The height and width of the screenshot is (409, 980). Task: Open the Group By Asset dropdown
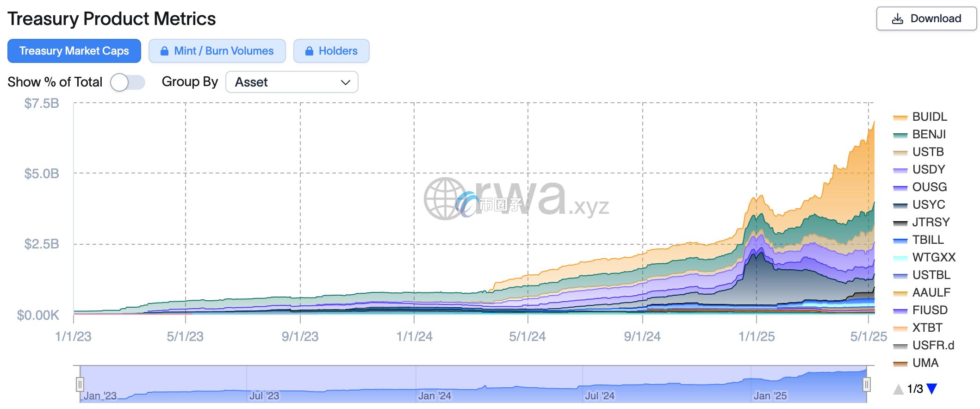point(292,82)
